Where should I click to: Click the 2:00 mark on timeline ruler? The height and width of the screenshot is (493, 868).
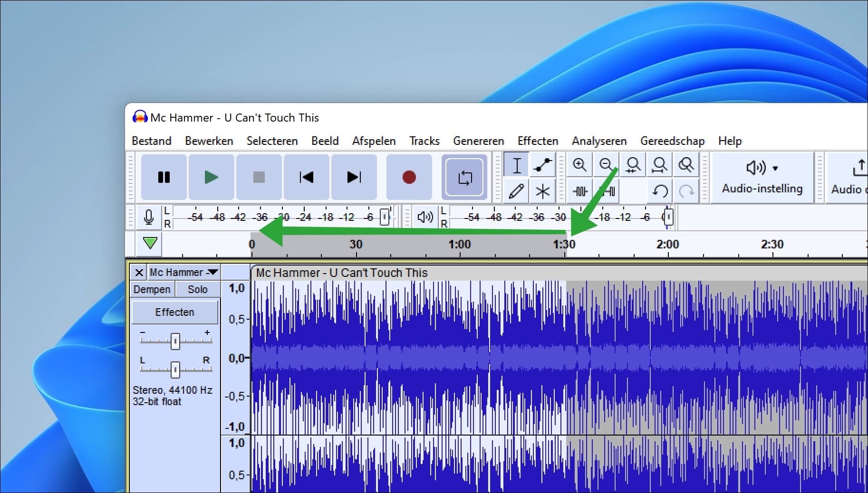tap(668, 245)
